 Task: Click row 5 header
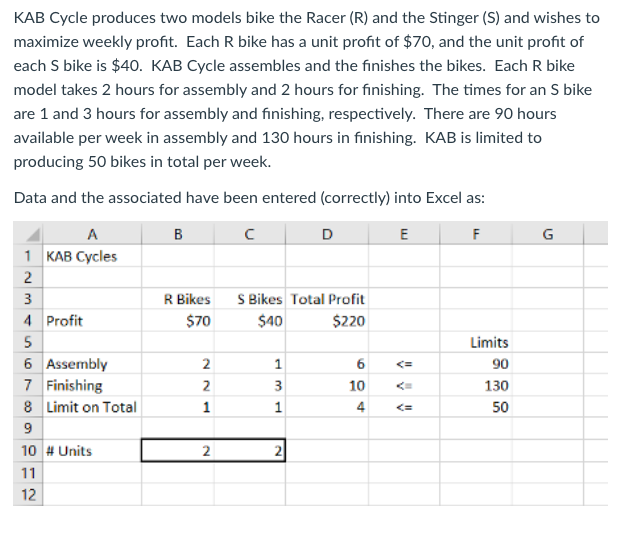click(x=28, y=342)
